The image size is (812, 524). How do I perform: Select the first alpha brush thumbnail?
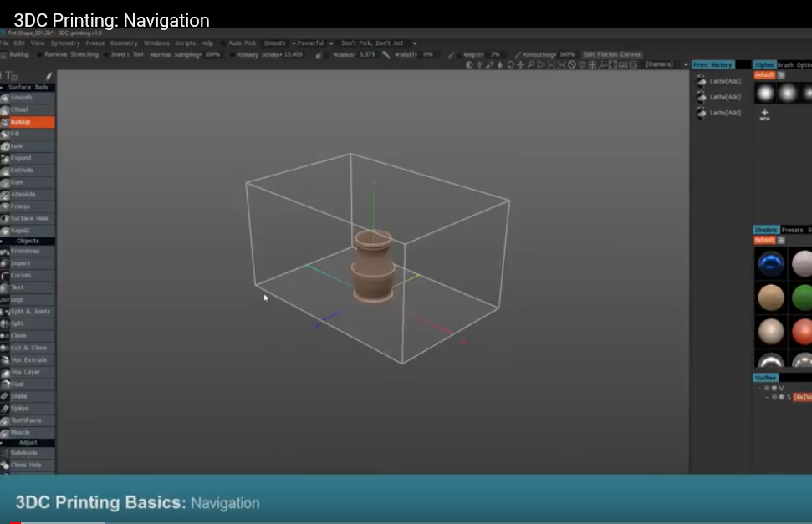[x=765, y=94]
